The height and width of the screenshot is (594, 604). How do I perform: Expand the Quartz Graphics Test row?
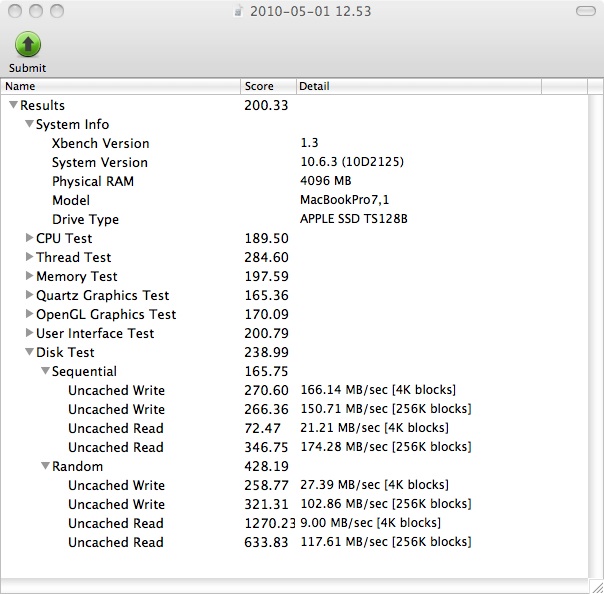pyautogui.click(x=29, y=295)
